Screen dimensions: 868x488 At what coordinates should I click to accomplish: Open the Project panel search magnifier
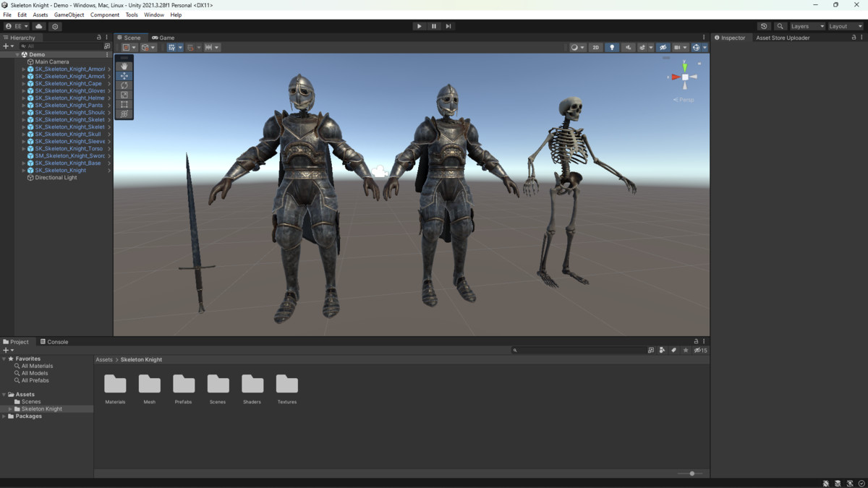(x=514, y=350)
